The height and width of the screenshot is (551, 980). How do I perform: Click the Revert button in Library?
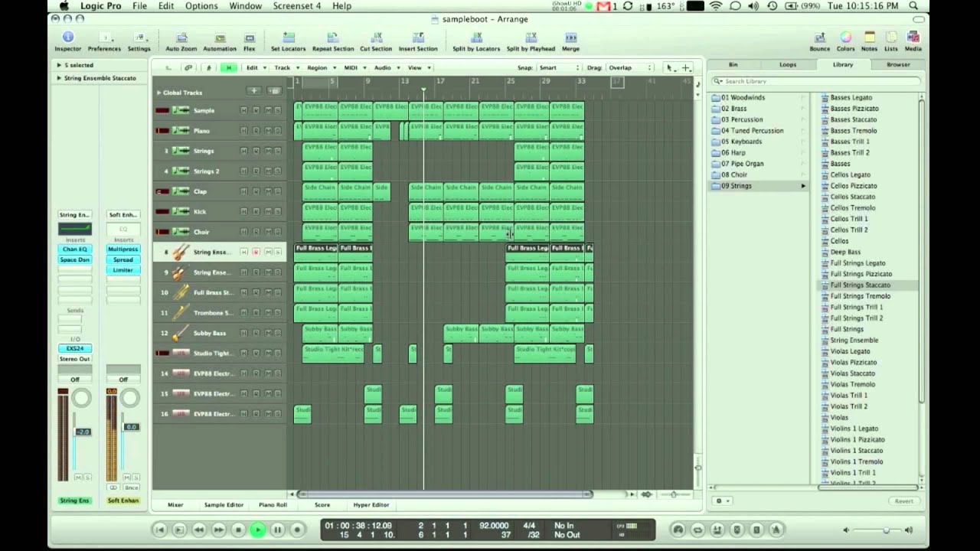pos(904,500)
